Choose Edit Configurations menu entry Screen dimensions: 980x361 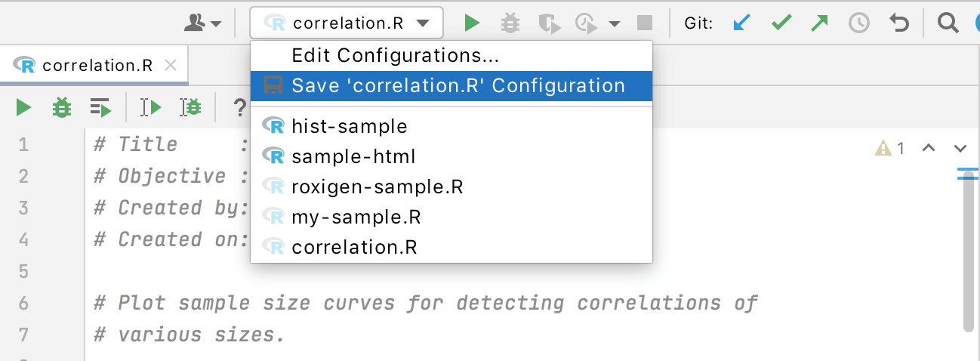[395, 55]
